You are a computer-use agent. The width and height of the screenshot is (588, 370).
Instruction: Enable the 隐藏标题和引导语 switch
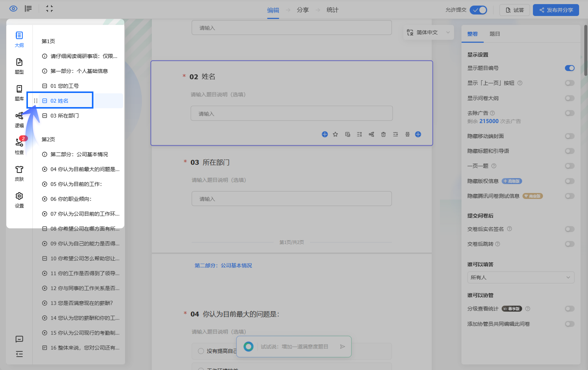coord(569,151)
